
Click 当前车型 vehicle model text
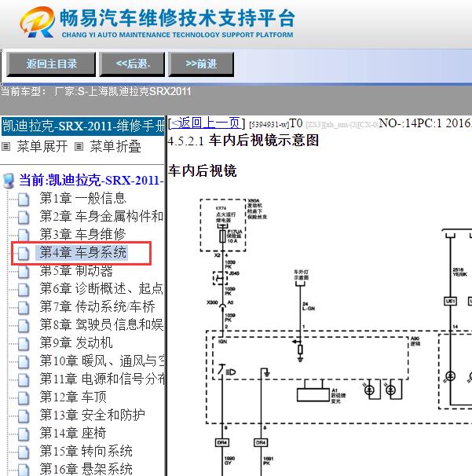[x=96, y=91]
